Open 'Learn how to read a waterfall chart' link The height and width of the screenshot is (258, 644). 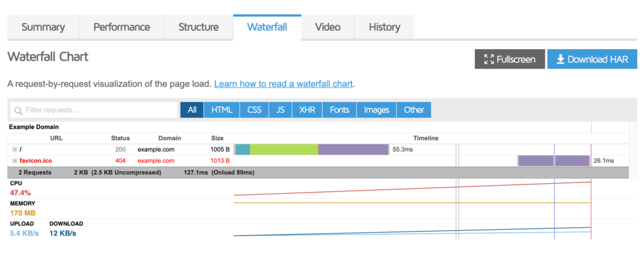(x=284, y=84)
